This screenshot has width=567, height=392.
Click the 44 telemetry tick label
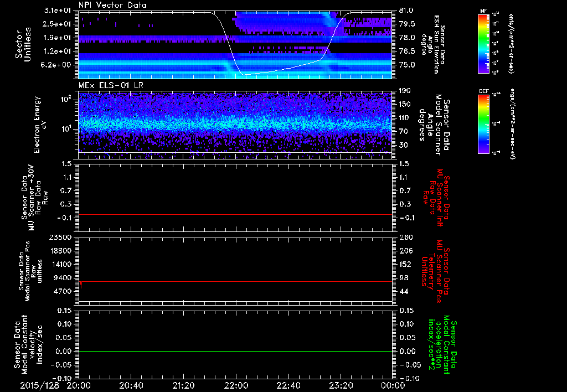tap(404, 291)
